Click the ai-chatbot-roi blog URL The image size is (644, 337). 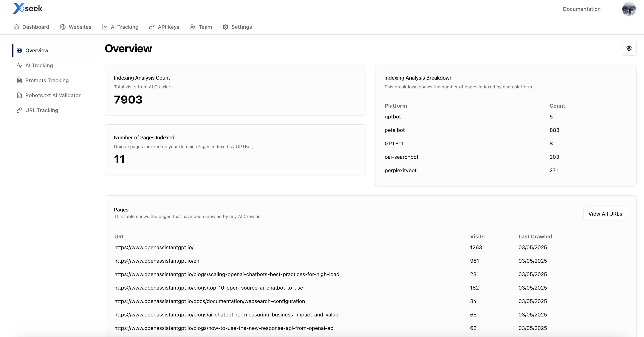[x=226, y=315]
